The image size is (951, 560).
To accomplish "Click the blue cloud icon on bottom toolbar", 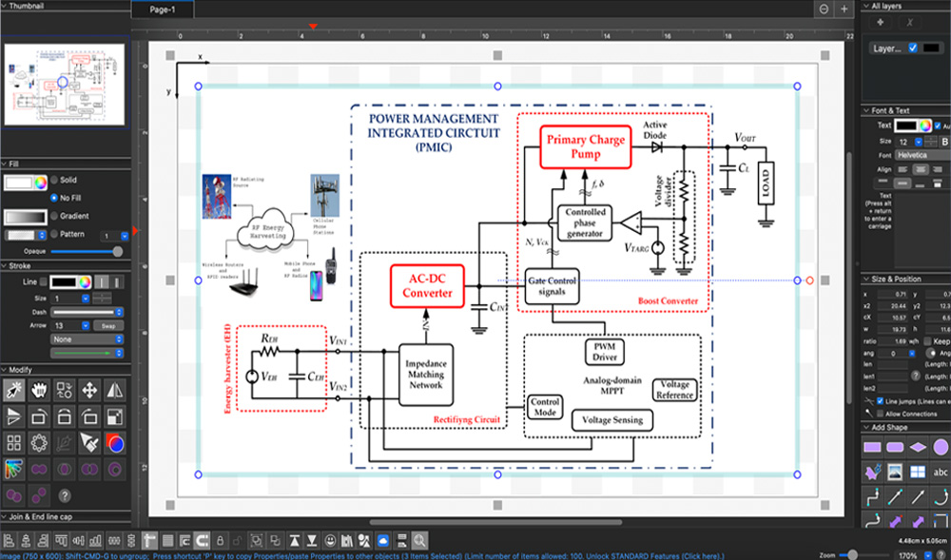I will 383,542.
